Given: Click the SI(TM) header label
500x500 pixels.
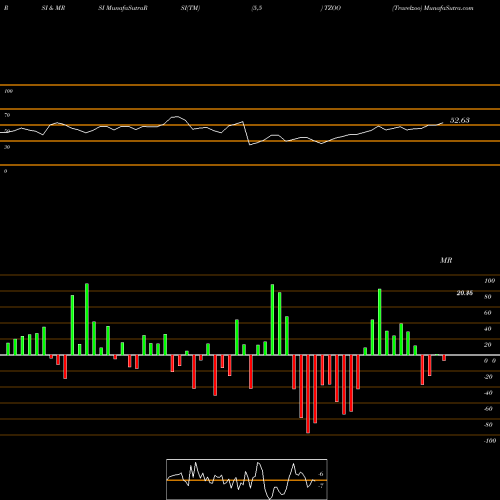Looking at the screenshot, I should click(190, 8).
